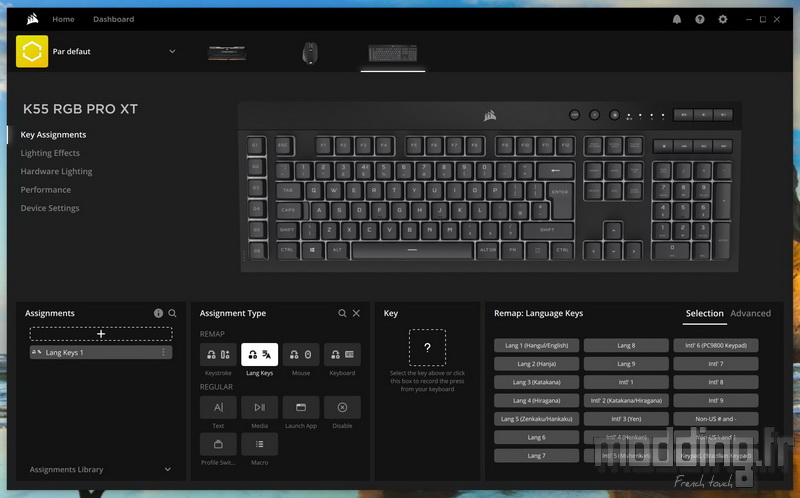Choose Keystroke remap type
Image resolution: width=800 pixels, height=498 pixels.
pyautogui.click(x=218, y=355)
